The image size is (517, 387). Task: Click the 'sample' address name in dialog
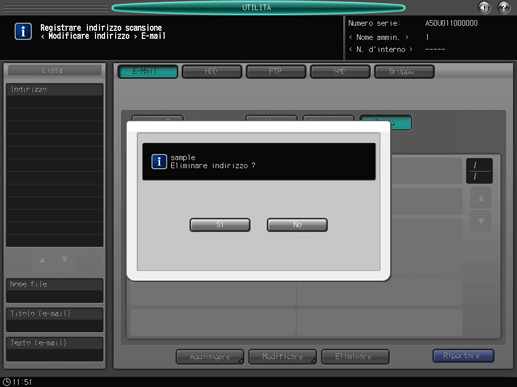pos(183,157)
